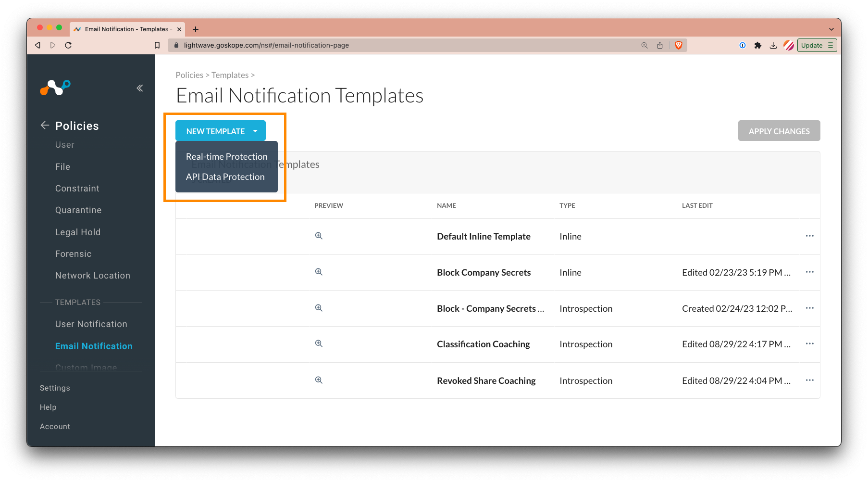This screenshot has width=868, height=482.
Task: Open the browser downloads list
Action: click(773, 45)
